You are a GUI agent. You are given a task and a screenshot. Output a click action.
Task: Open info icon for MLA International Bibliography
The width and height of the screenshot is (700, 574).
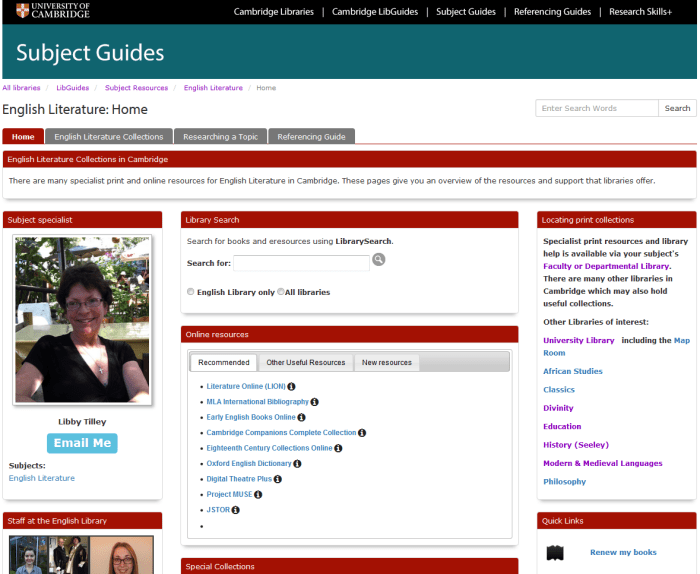pyautogui.click(x=314, y=402)
